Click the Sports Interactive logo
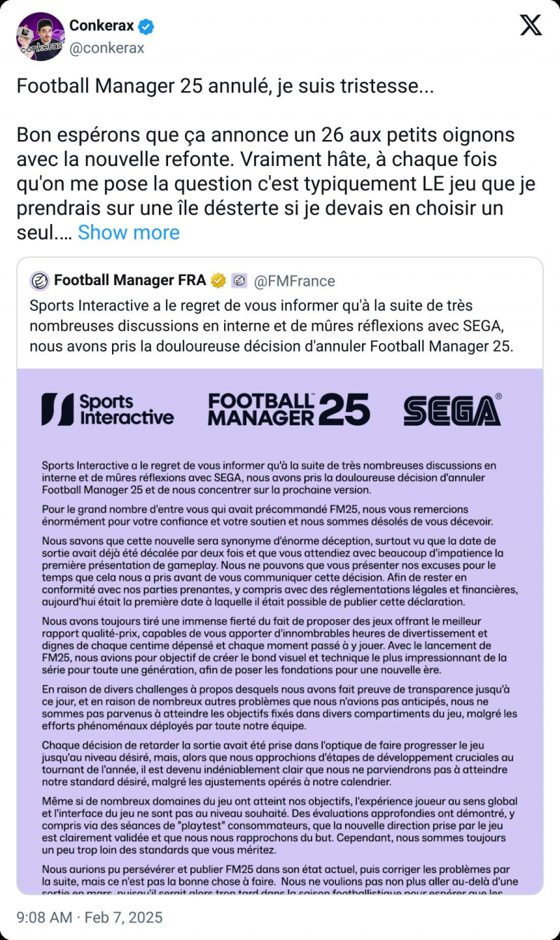560x940 pixels. pos(107,410)
